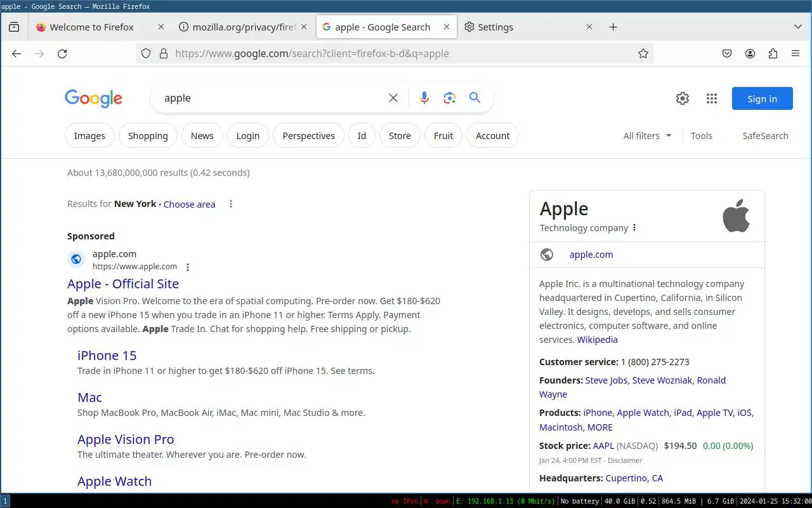The height and width of the screenshot is (508, 812).
Task: Expand the list all tabs chevron
Action: [798, 27]
